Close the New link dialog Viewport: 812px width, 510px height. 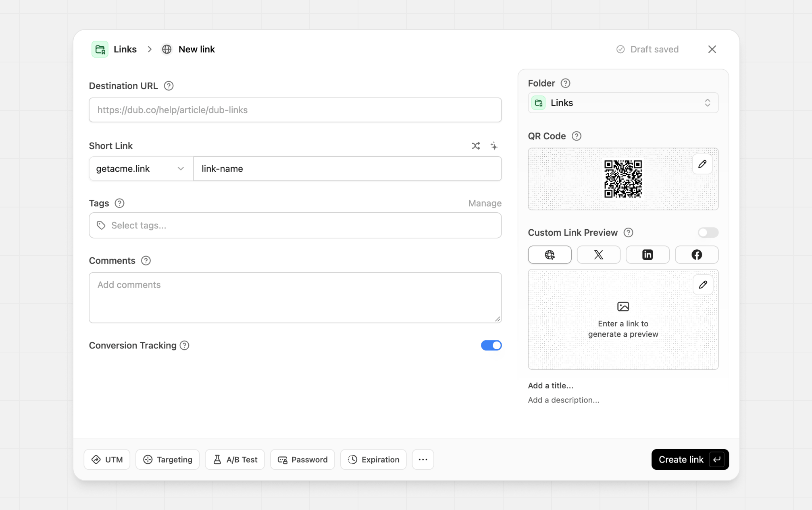[x=712, y=49]
